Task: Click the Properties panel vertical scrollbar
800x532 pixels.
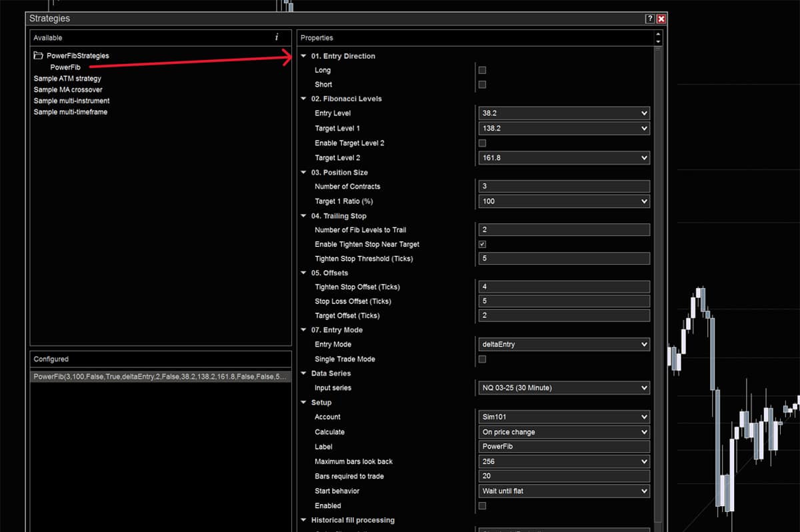Action: 658,267
